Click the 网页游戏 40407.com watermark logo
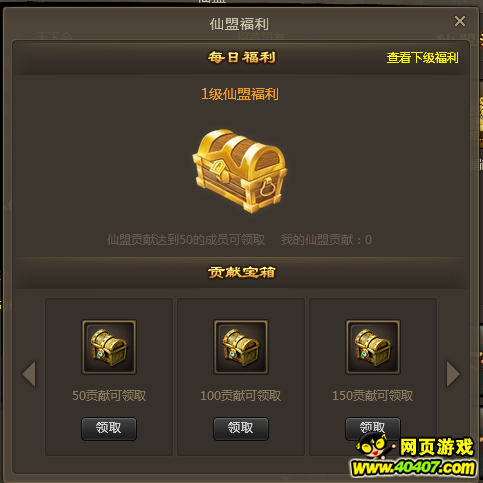483x483 pixels. [x=414, y=455]
